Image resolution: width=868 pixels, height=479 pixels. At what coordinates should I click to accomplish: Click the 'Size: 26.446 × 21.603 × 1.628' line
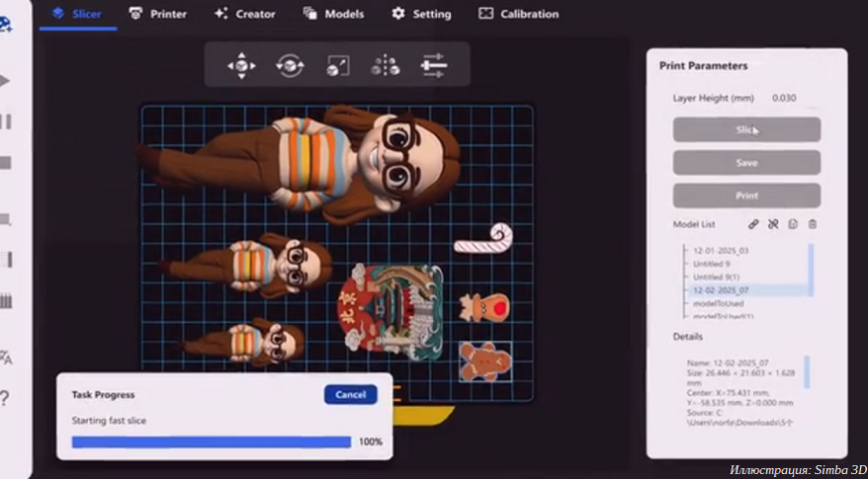click(740, 373)
